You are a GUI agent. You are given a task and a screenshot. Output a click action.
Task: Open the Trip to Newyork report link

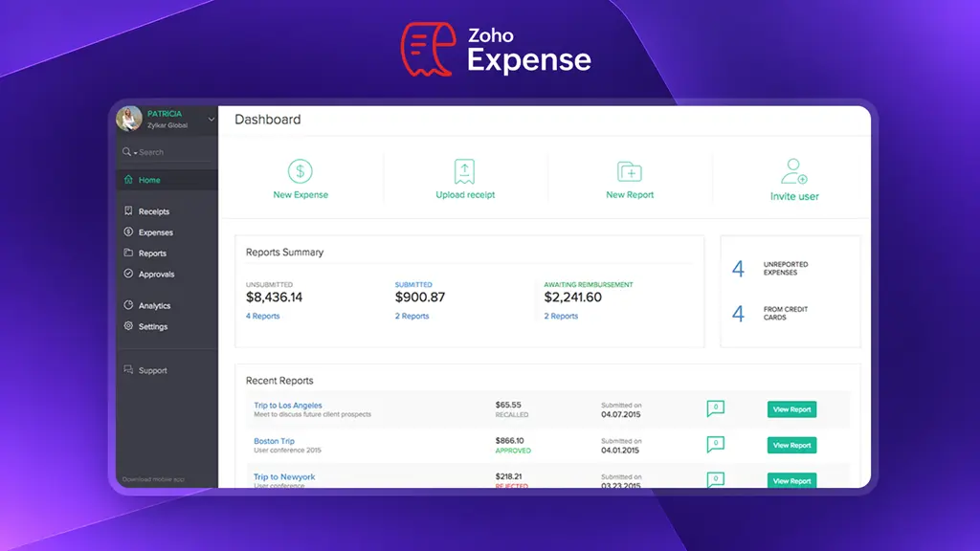(x=283, y=476)
